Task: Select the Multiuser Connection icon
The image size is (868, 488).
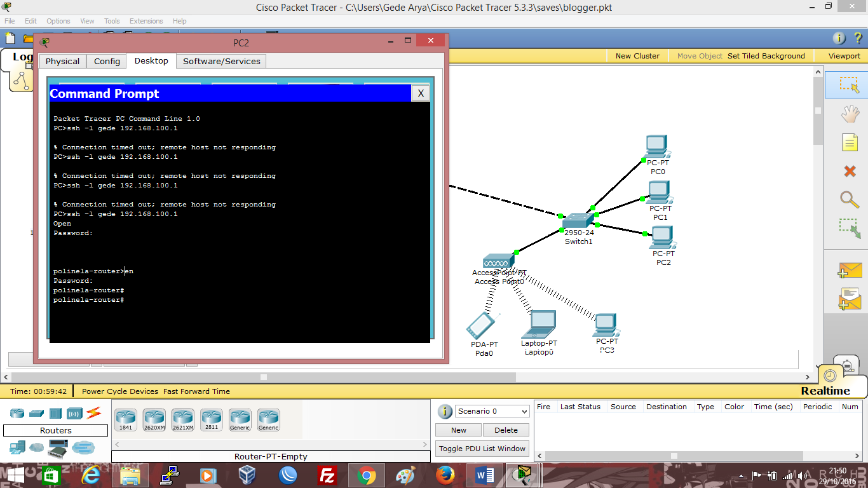Action: tap(83, 447)
